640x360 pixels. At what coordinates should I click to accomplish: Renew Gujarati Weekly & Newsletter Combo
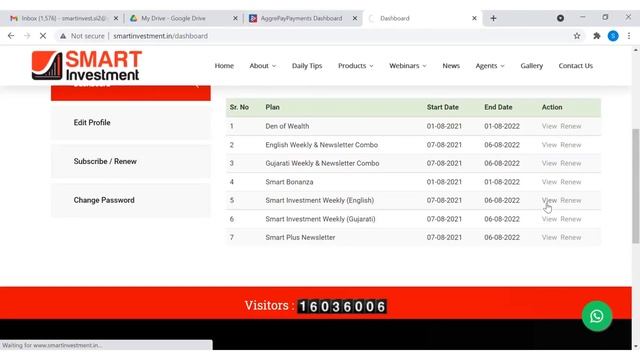[x=571, y=163]
